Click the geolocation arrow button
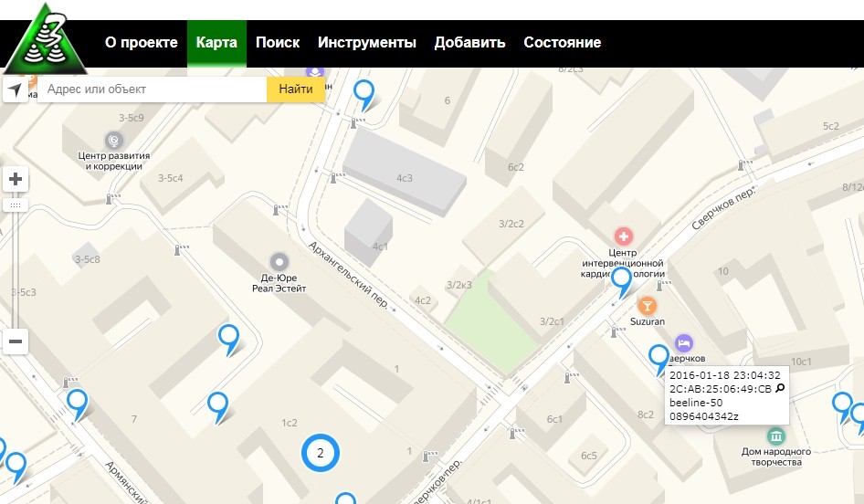 [x=16, y=89]
